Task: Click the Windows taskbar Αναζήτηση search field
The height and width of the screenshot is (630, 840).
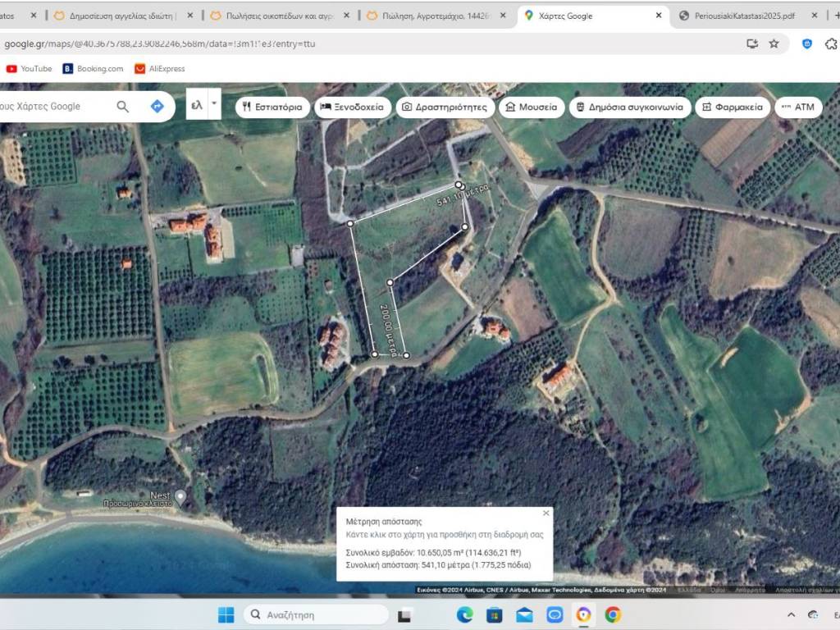Action: (x=316, y=614)
